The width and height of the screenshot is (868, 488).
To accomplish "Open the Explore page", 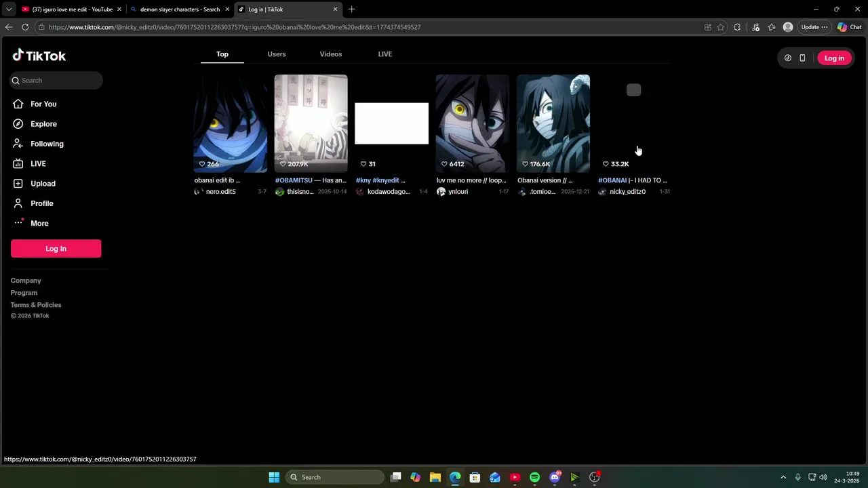I will click(43, 124).
